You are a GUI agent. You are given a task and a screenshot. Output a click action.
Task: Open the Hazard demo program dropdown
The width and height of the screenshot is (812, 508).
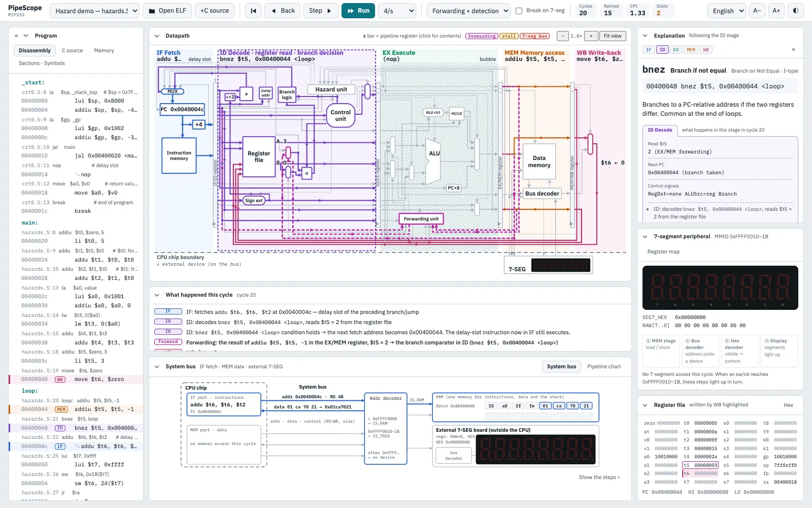click(x=95, y=11)
